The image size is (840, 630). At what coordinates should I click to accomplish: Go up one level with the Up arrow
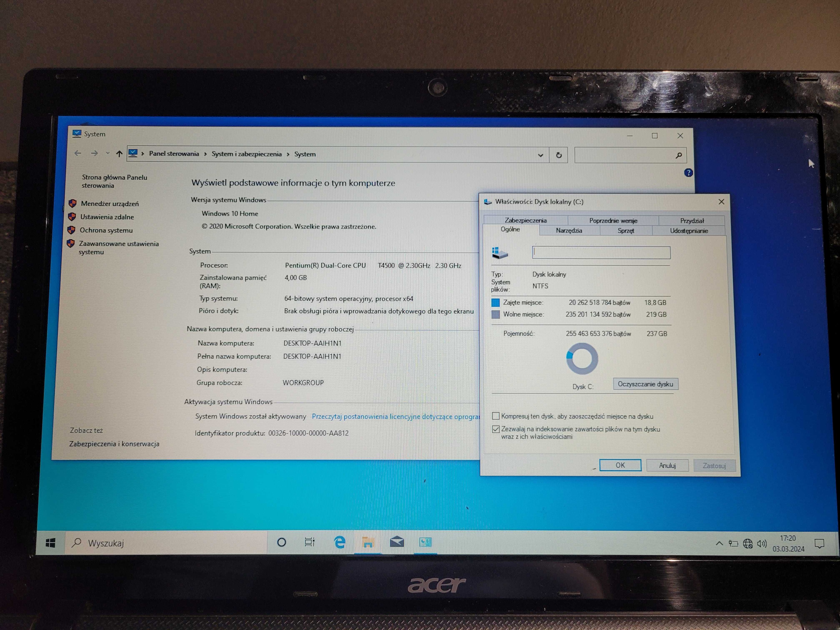(x=119, y=154)
